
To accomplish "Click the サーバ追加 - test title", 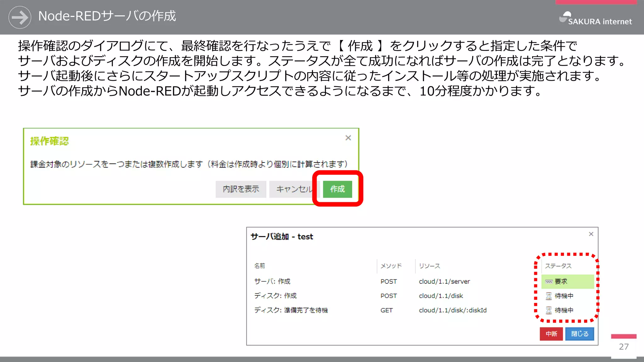I will (282, 237).
